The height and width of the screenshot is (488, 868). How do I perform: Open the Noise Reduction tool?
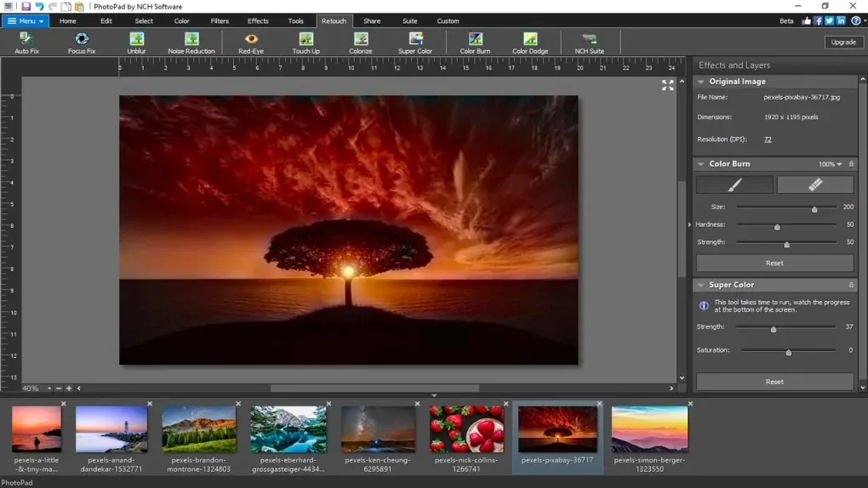pos(191,43)
